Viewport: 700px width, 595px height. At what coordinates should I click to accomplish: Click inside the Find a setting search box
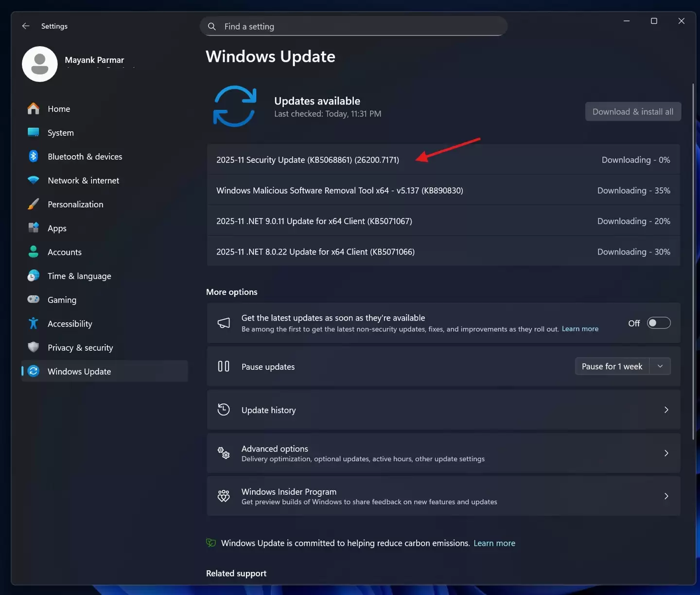(353, 26)
